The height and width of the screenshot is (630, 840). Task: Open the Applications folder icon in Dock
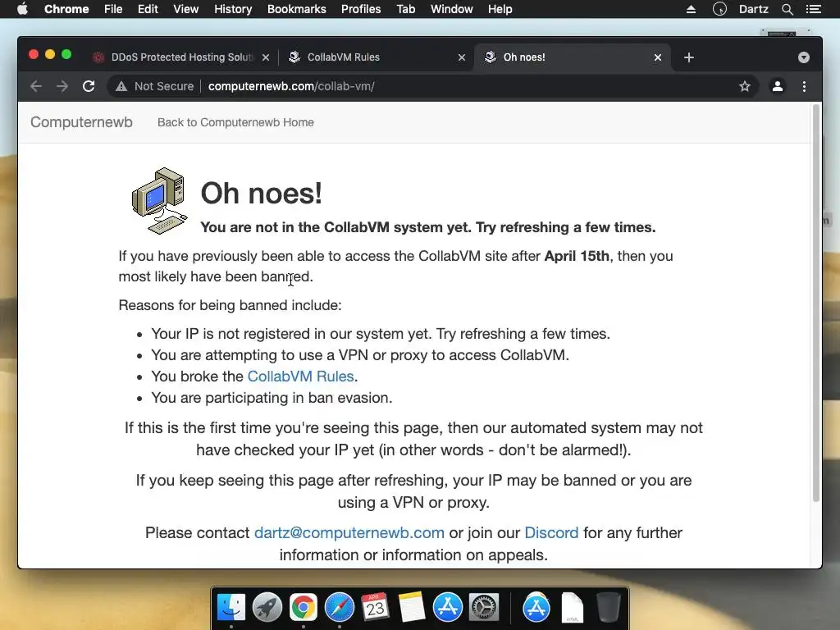pyautogui.click(x=536, y=608)
